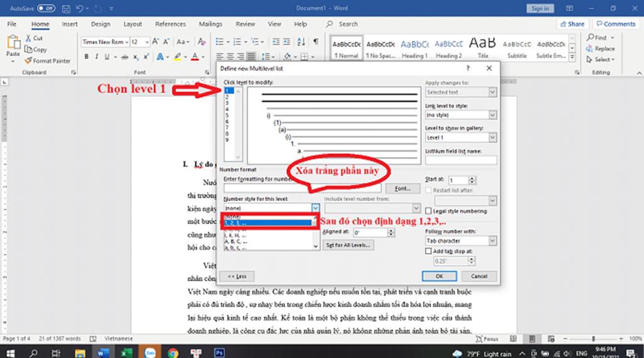Apply superscript formatting
The image size is (644, 358).
(x=146, y=57)
